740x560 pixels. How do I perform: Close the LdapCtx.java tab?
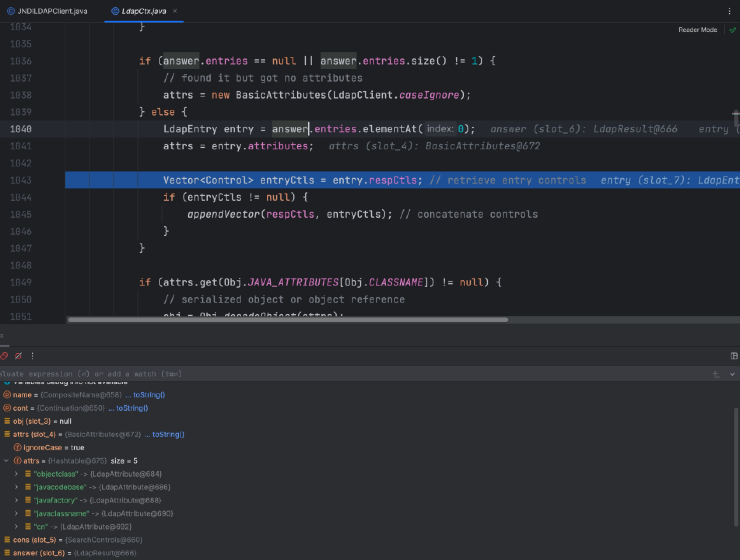coord(175,11)
